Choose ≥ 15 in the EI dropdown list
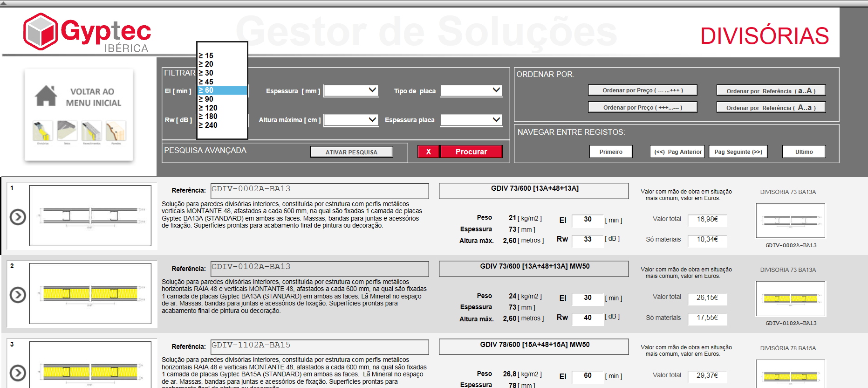This screenshot has width=868, height=388. (x=222, y=55)
